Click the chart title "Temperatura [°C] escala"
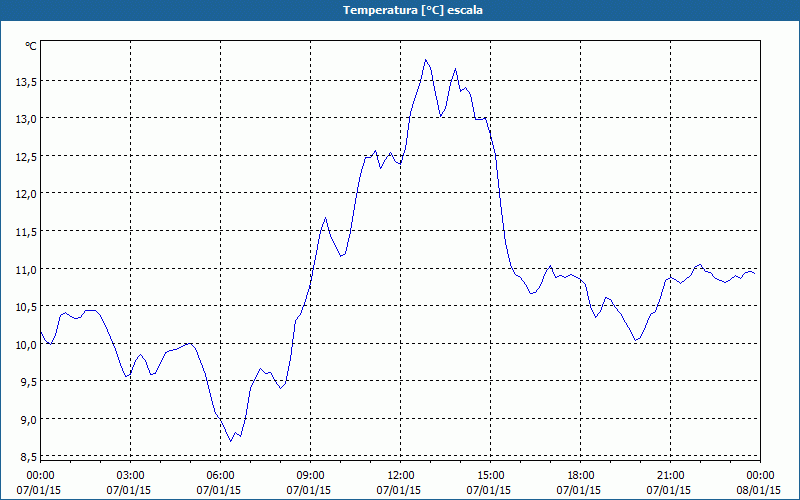Viewport: 800px width, 500px height. click(413, 10)
